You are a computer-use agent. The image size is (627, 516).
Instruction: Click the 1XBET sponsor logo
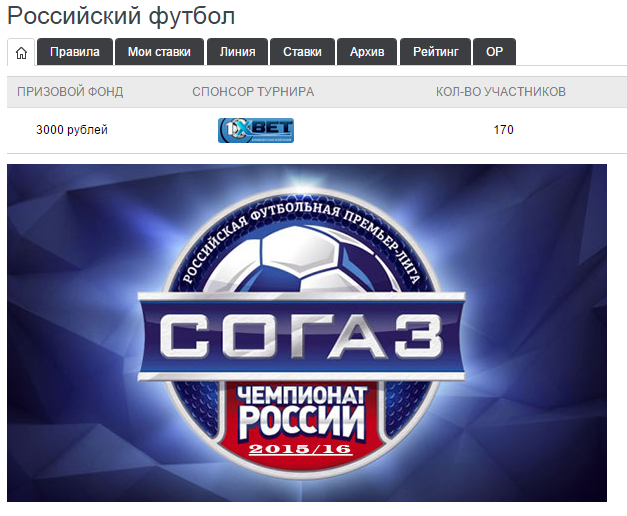256,130
